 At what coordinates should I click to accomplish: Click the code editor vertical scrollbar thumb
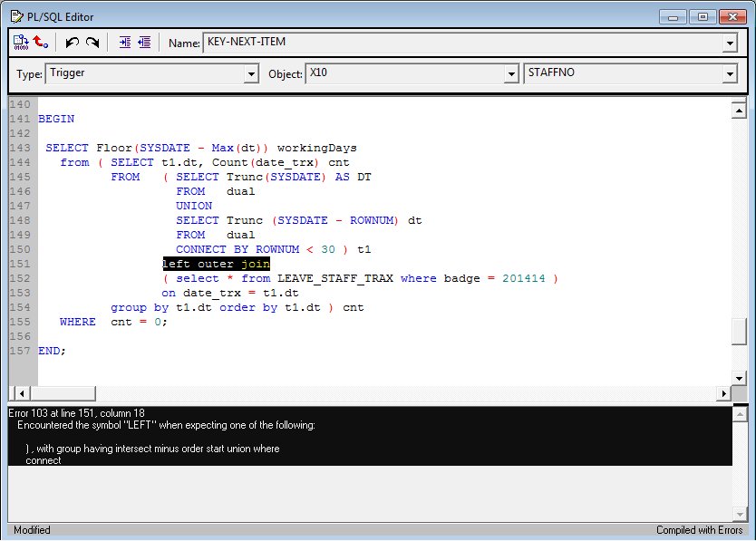pos(739,332)
